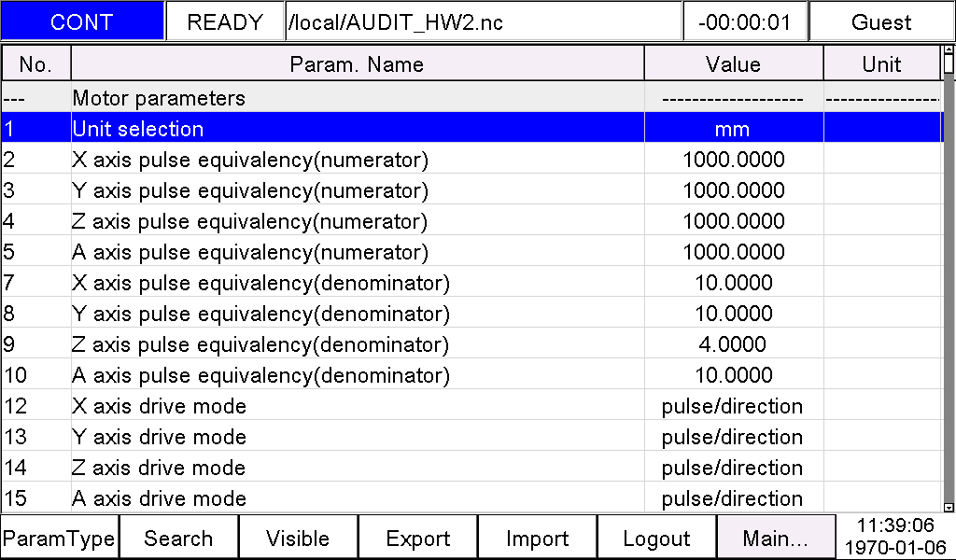The image size is (956, 560).
Task: Select A axis pulse equivalency(numerator) row
Action: click(471, 251)
